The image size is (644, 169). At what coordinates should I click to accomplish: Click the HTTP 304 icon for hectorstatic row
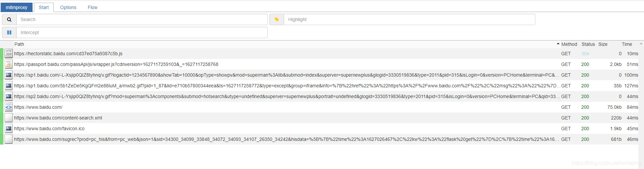(9, 54)
